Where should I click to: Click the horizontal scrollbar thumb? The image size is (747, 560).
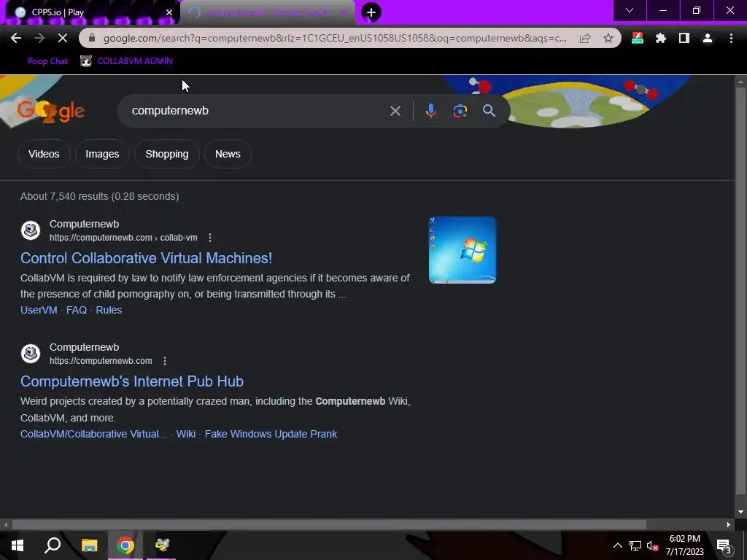pos(329,525)
